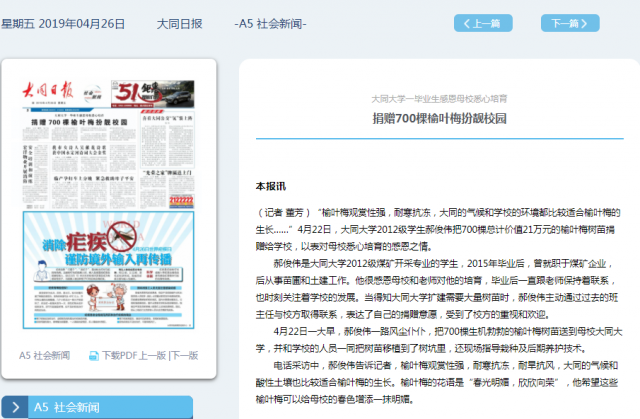This screenshot has width=640, height=419.
Task: Go to previous article with 上一篇 button
Action: coord(483,23)
